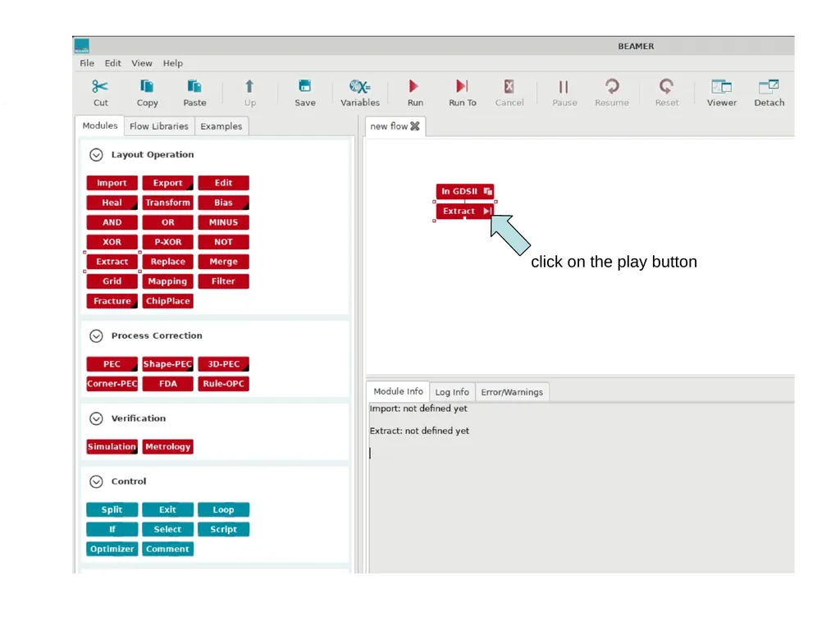Collapse the Control section

(96, 482)
